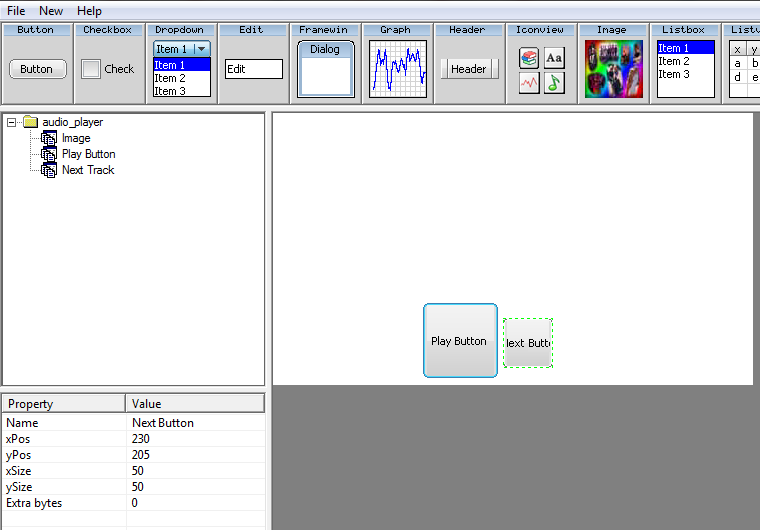Toggle the Check checkbox in widget palette
The height and width of the screenshot is (530, 760).
click(x=91, y=69)
